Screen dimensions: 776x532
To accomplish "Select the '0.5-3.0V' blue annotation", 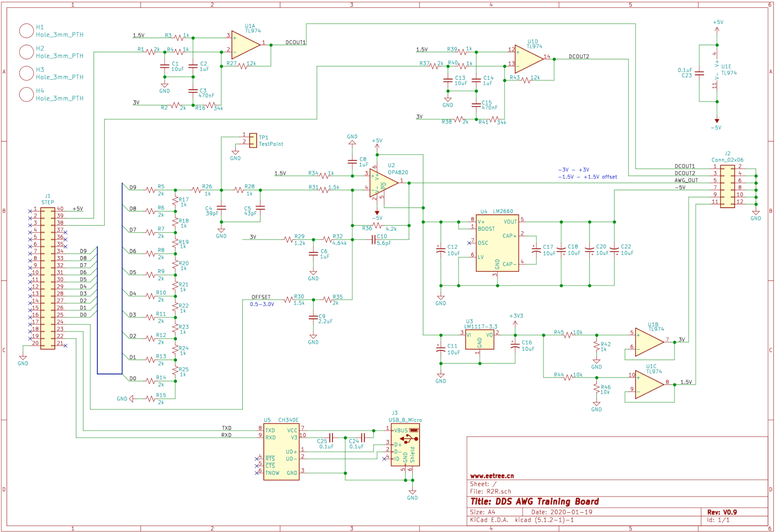I will coord(262,304).
